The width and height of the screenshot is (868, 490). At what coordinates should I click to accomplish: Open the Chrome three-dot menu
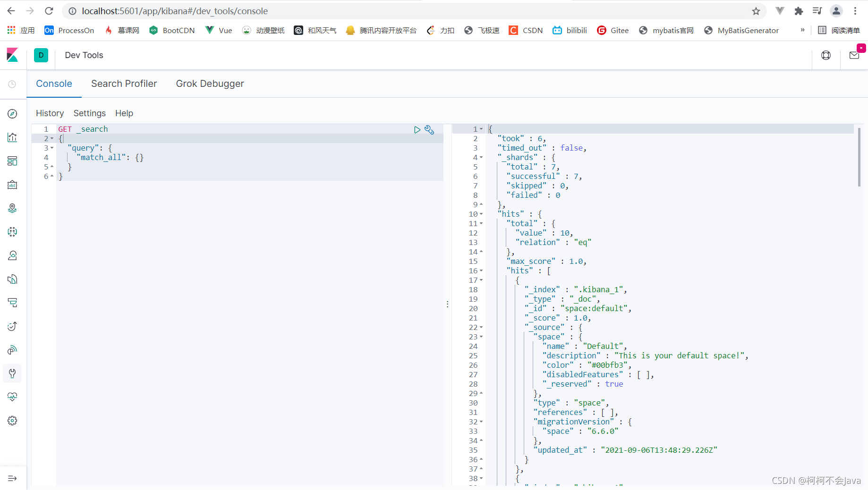[855, 11]
